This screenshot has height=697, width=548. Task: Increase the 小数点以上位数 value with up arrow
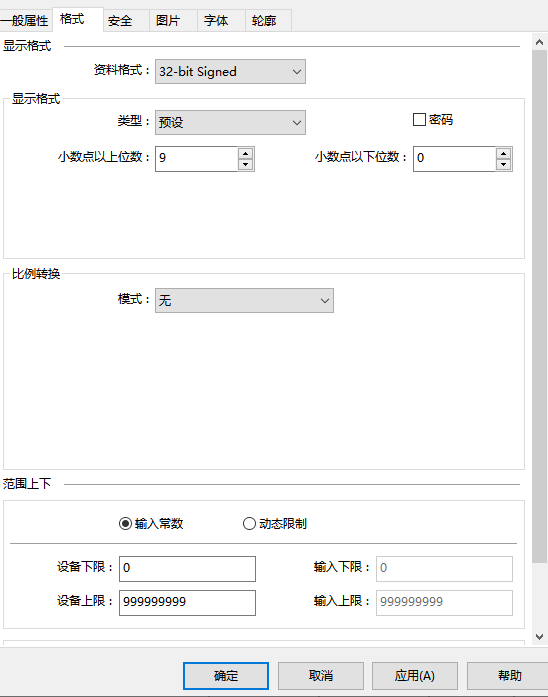tap(245, 153)
